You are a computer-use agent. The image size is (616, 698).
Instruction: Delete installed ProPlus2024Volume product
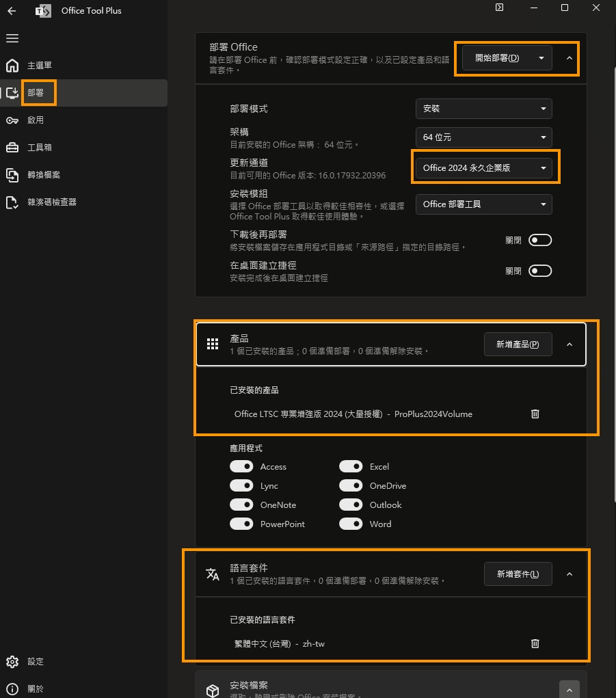point(535,414)
